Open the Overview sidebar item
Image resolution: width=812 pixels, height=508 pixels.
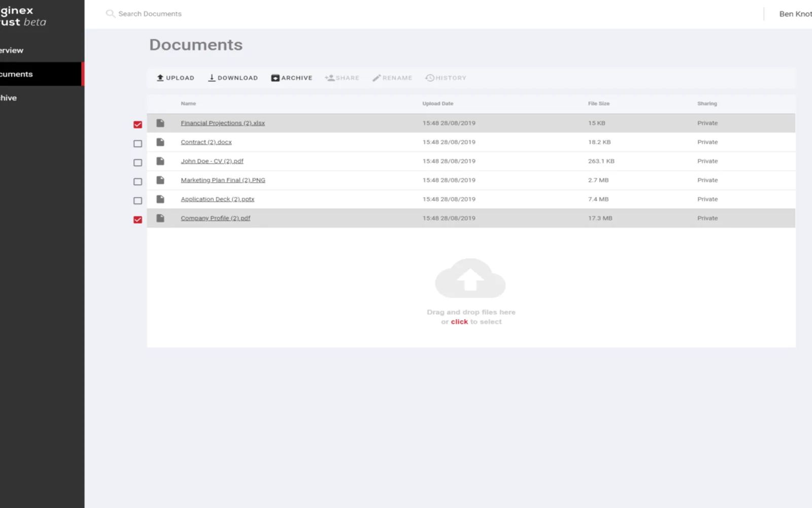pyautogui.click(x=42, y=50)
